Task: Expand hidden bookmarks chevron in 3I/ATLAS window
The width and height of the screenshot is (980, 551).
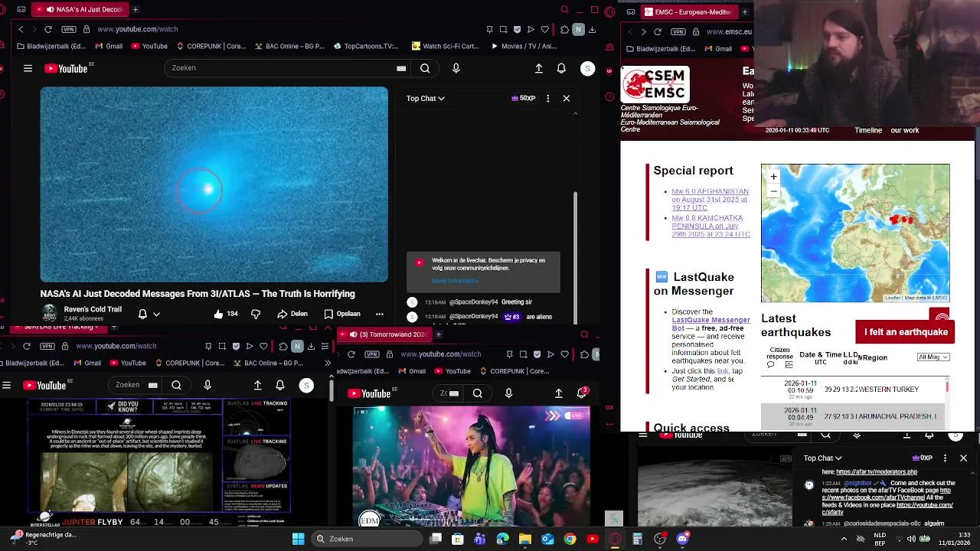Action: 328,363
